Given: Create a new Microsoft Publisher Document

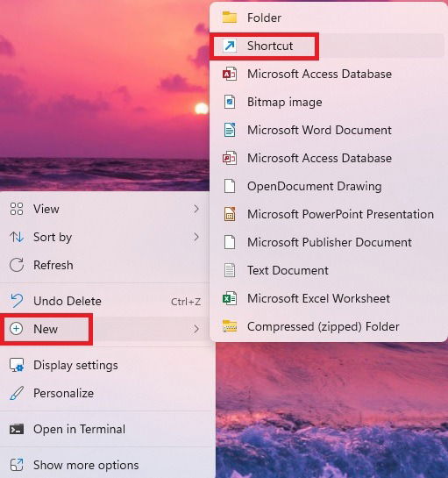Looking at the screenshot, I should point(329,242).
